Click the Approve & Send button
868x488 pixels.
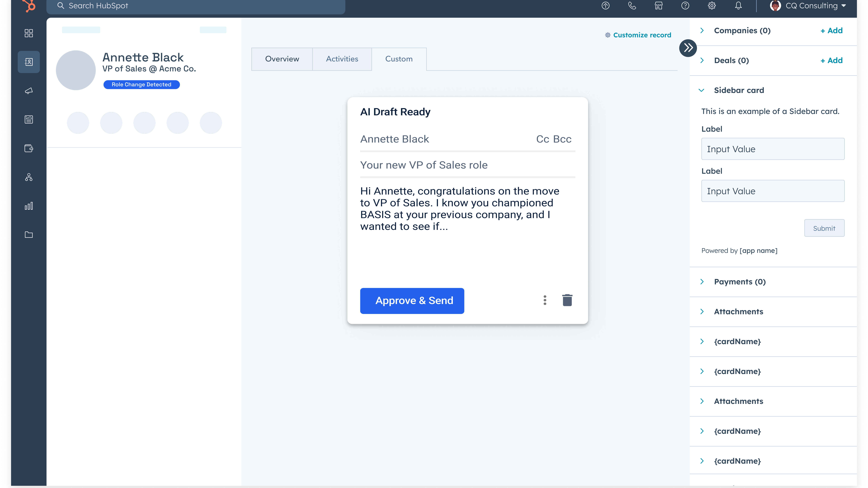[412, 301]
